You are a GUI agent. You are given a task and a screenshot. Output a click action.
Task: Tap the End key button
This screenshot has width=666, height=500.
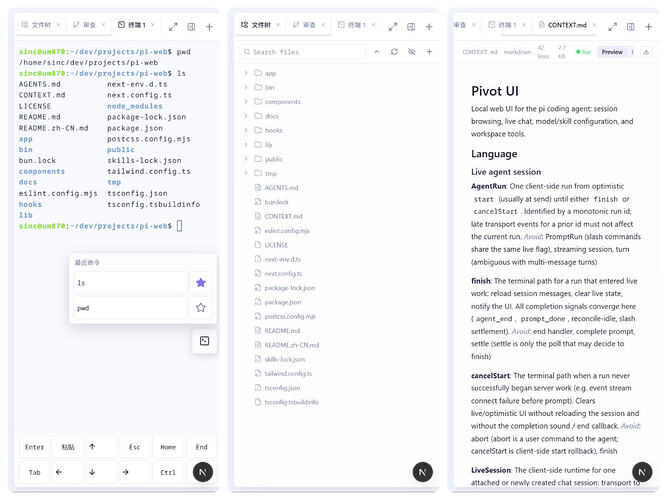tap(201, 447)
